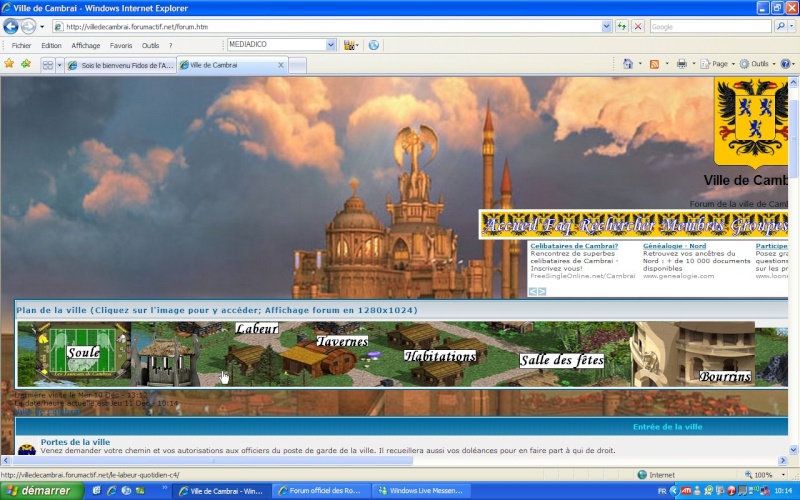This screenshot has width=800, height=500.
Task: Open the démarrer Start menu
Action: click(42, 491)
